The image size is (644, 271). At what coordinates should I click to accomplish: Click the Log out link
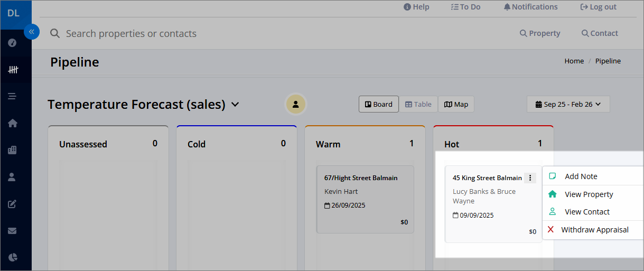click(x=598, y=7)
